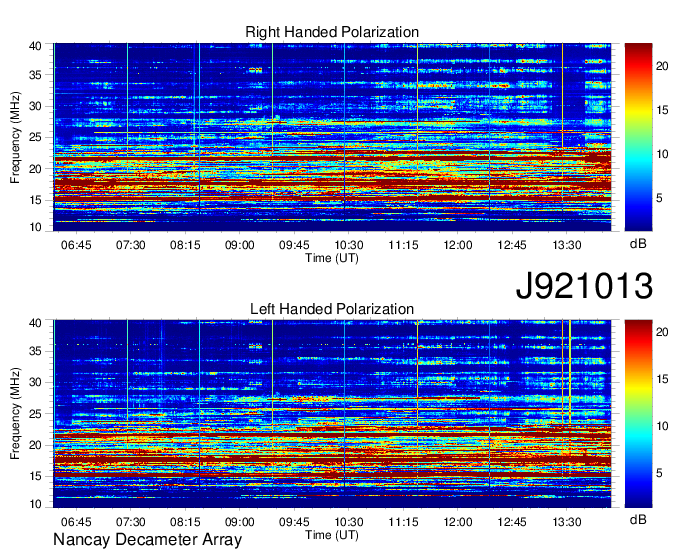Click the 5 dB value on the bottom color bar
The height and width of the screenshot is (552, 680).
pos(659,473)
